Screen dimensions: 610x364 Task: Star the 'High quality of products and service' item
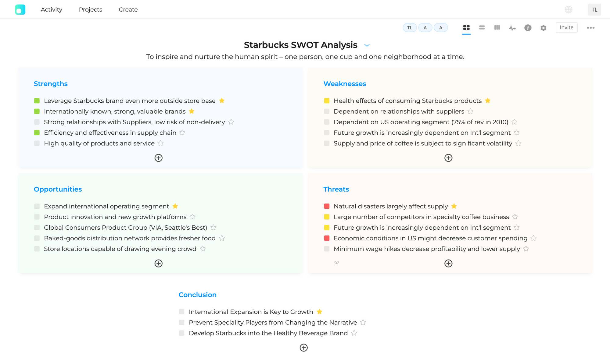[161, 143]
